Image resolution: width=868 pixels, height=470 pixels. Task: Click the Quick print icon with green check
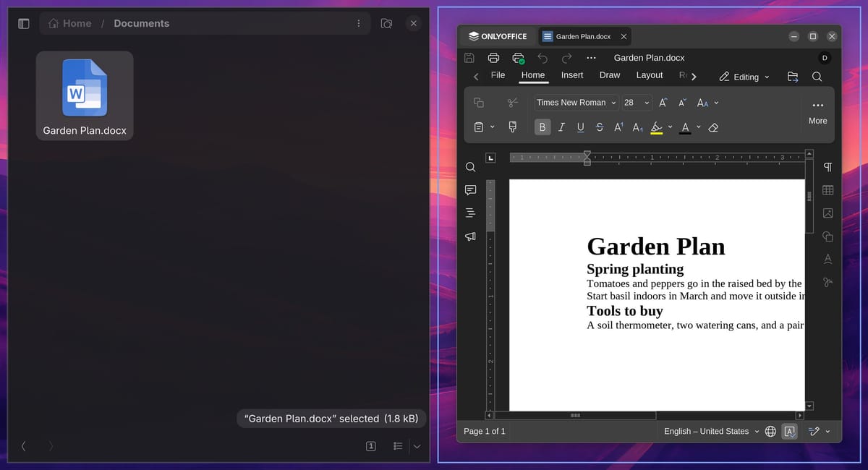518,58
